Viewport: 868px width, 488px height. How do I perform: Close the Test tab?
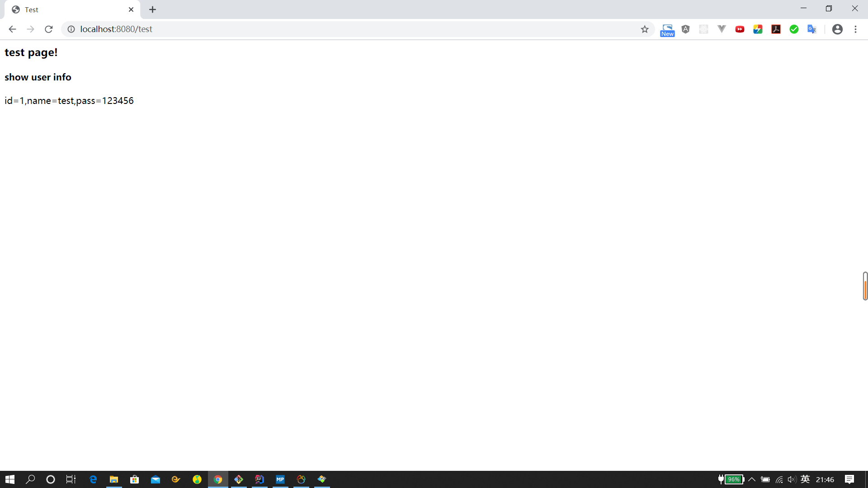(131, 9)
